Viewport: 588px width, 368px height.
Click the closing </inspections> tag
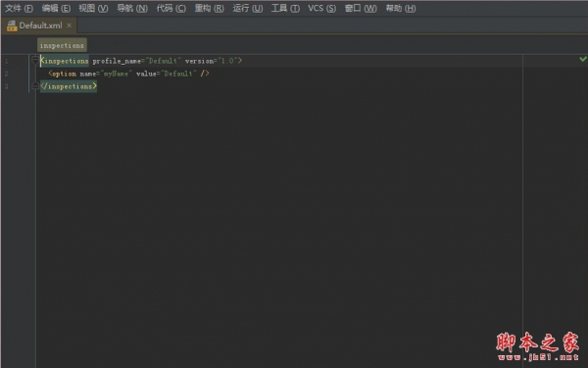click(x=69, y=86)
